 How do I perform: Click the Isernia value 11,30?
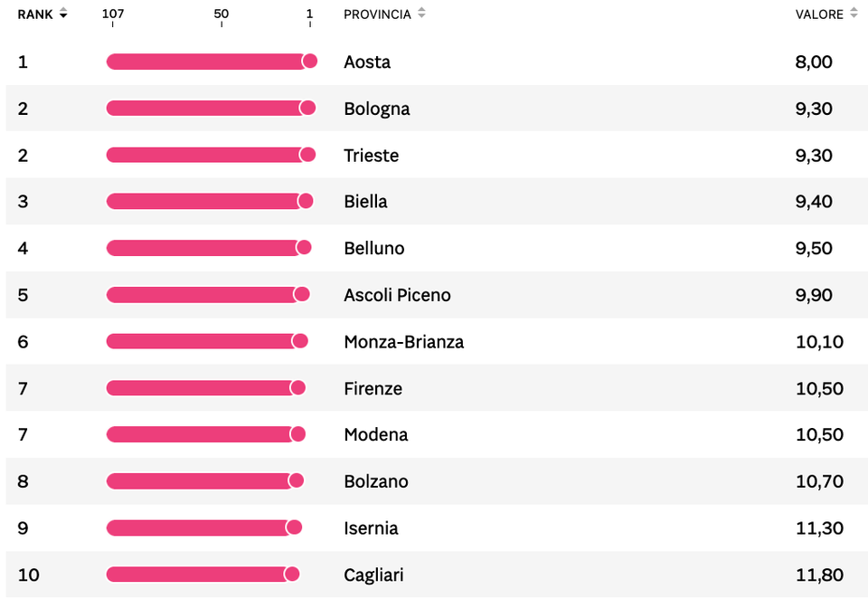point(819,528)
